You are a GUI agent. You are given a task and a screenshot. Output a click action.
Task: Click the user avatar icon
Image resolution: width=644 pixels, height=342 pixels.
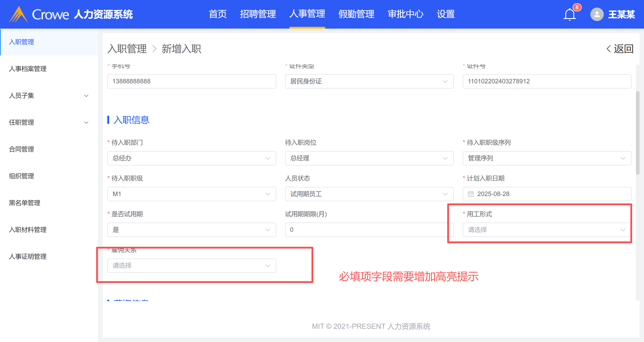(x=597, y=15)
